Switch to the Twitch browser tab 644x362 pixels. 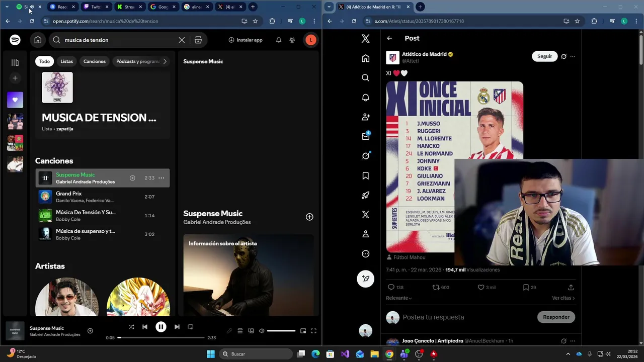tap(96, 7)
